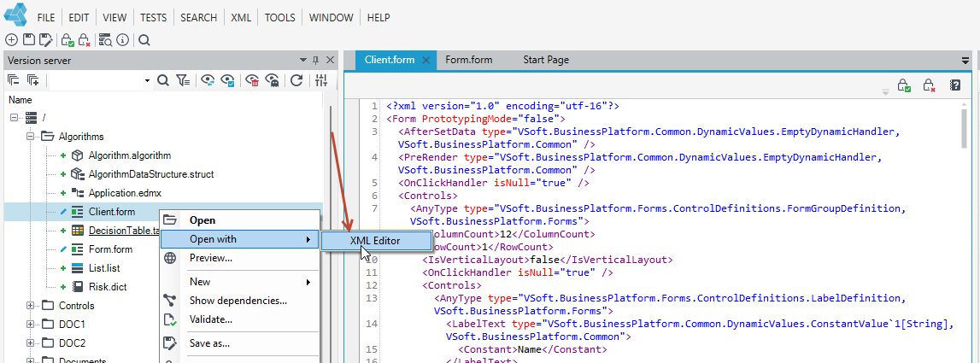Switch to the Form.form tab
Viewport: 980px width, 363px height.
469,60
